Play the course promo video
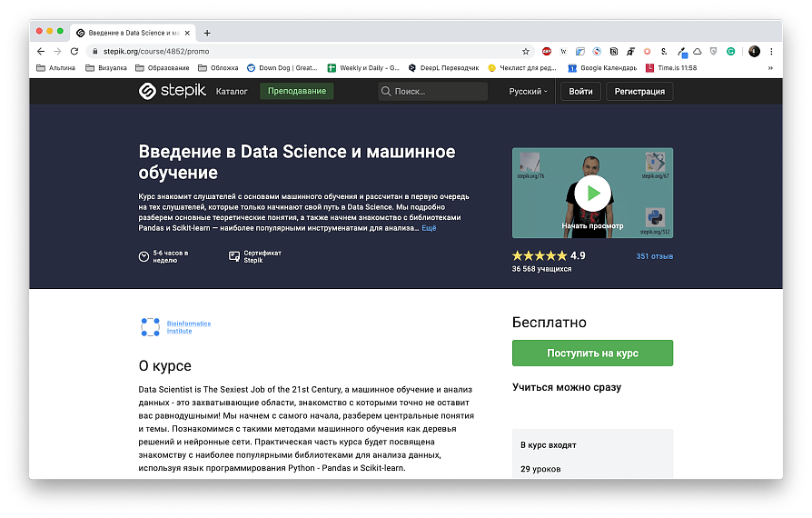 click(592, 193)
